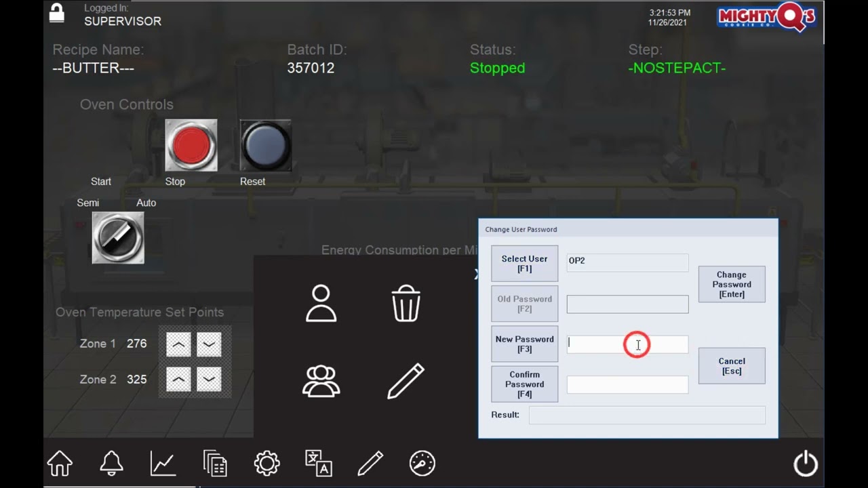The image size is (868, 488).
Task: Push the dark Reset button
Action: coord(266,145)
